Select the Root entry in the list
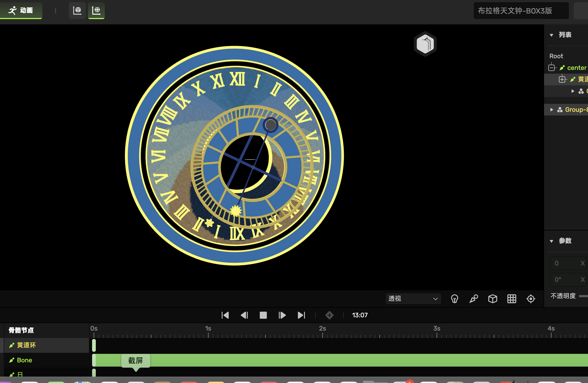588x383 pixels. (556, 56)
